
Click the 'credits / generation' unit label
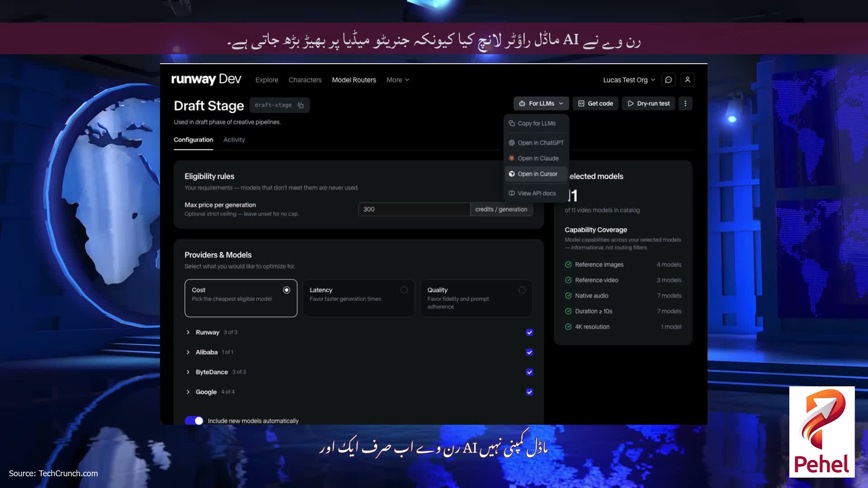coord(501,209)
